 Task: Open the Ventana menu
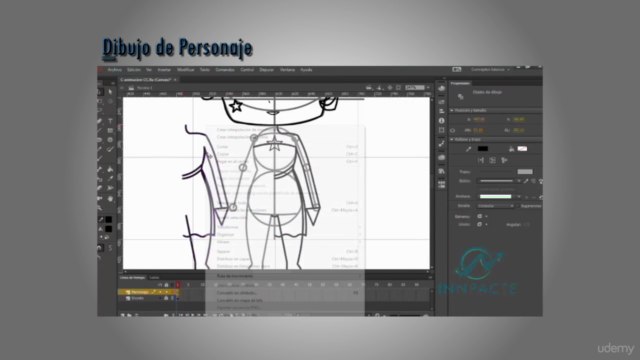click(x=287, y=70)
